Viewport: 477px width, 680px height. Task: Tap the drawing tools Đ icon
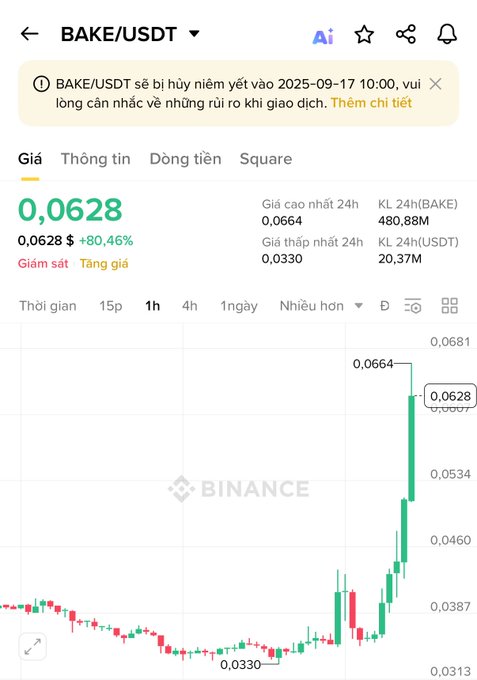point(384,306)
